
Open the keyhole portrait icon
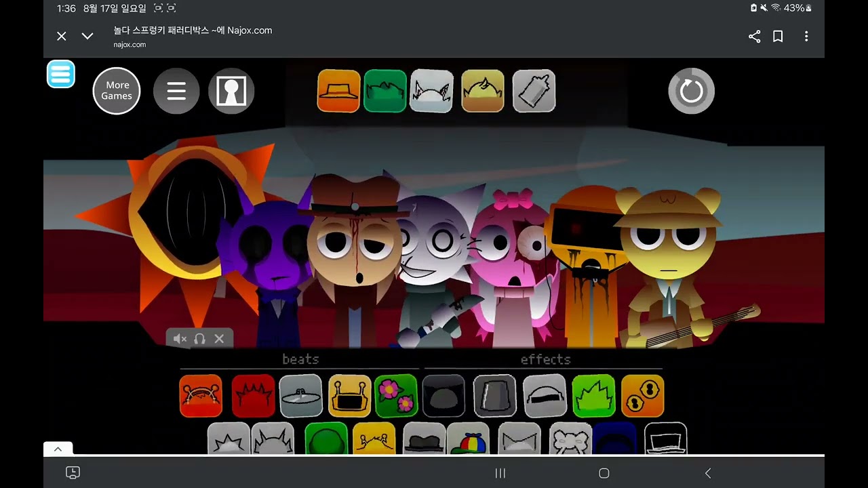pos(231,91)
